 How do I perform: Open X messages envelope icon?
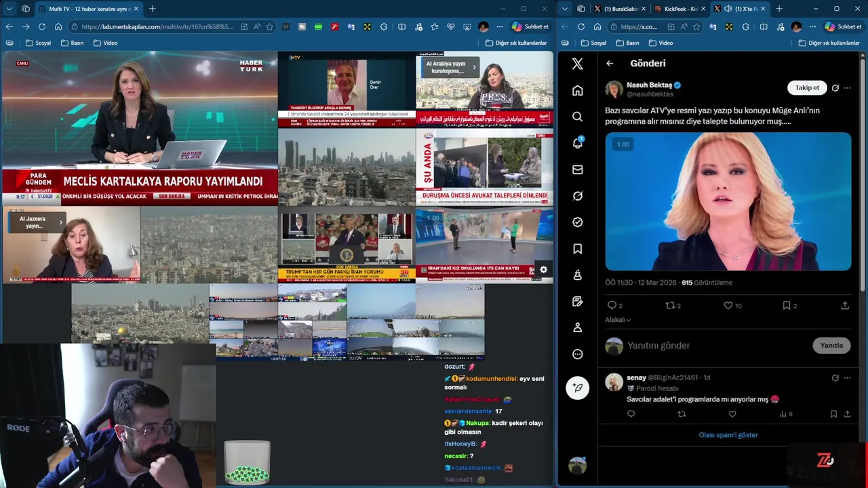(x=578, y=169)
